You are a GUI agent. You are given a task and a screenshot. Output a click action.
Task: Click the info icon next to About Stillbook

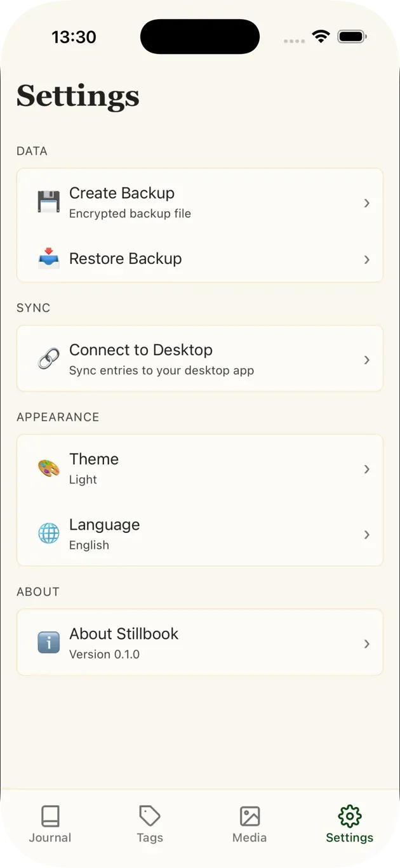point(48,642)
